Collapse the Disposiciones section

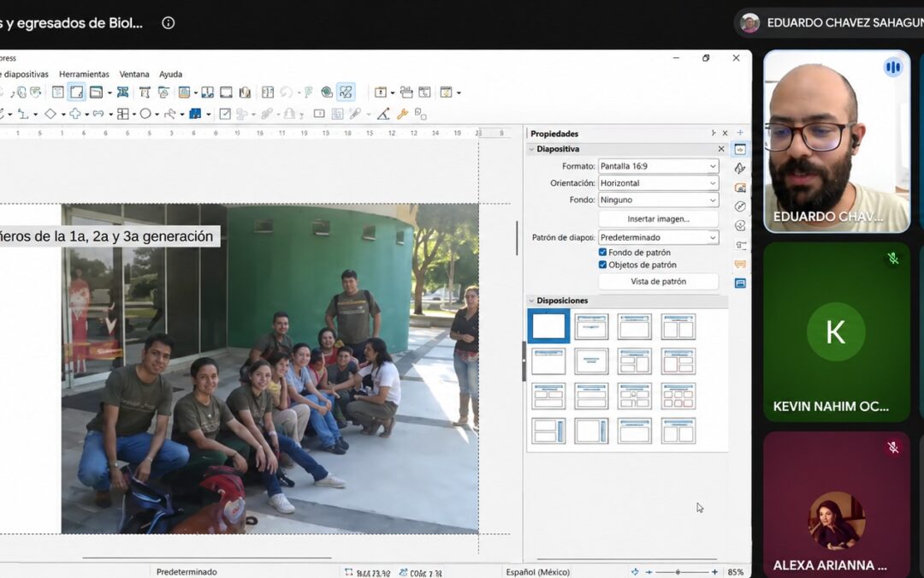pos(531,301)
